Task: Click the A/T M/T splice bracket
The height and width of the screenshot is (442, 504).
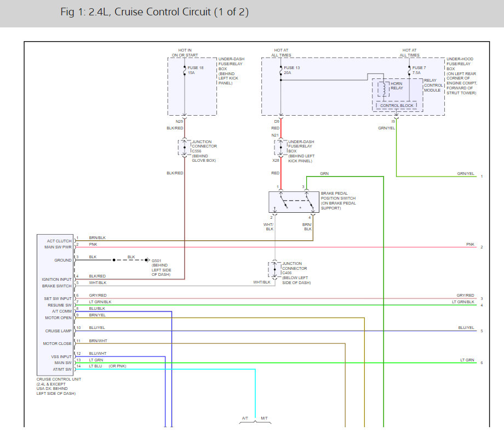Action: coord(255,421)
